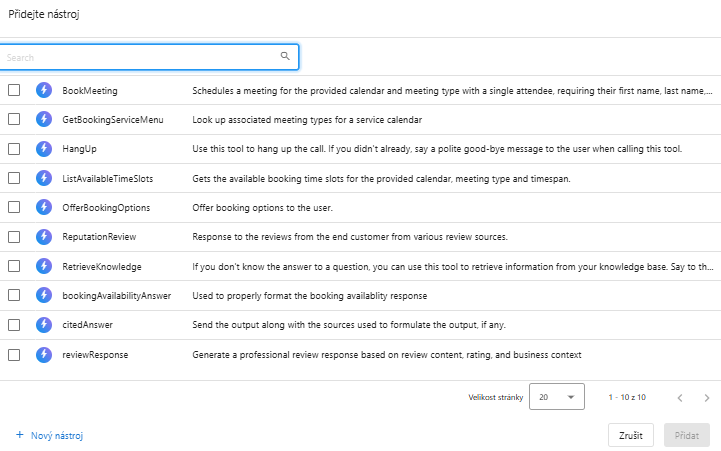
Task: Click the lightning icon beside ReputationReview
Action: pos(44,237)
